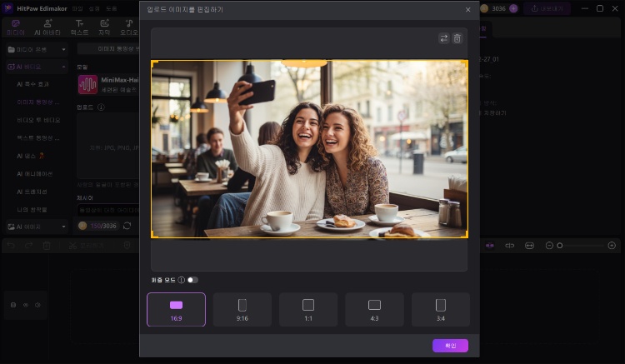Click the gold coin icon beside 150/3036

[x=82, y=226]
